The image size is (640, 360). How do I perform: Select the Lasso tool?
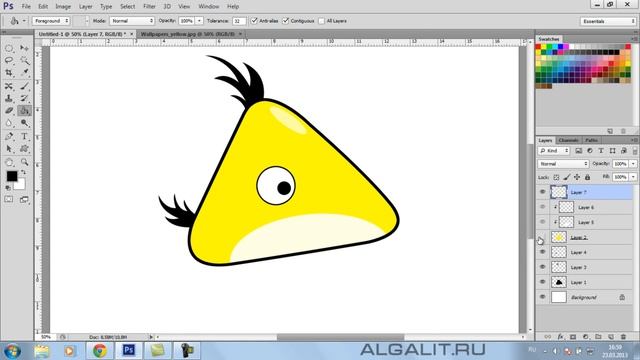pyautogui.click(x=9, y=60)
